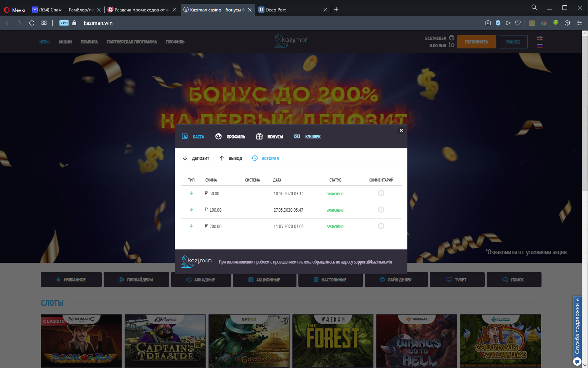The image size is (588, 368).
Task: Close the Kaziman casino tab
Action: (250, 10)
